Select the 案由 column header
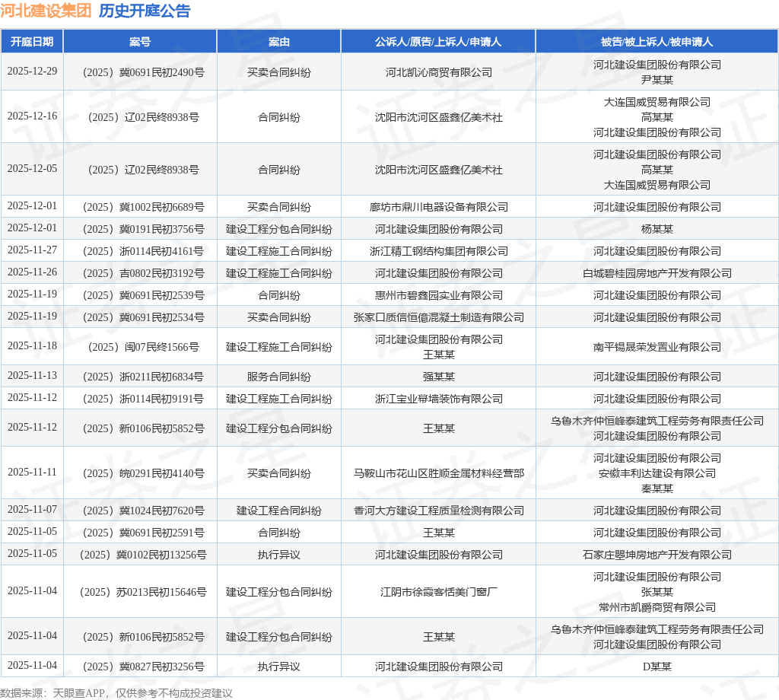 tap(278, 42)
